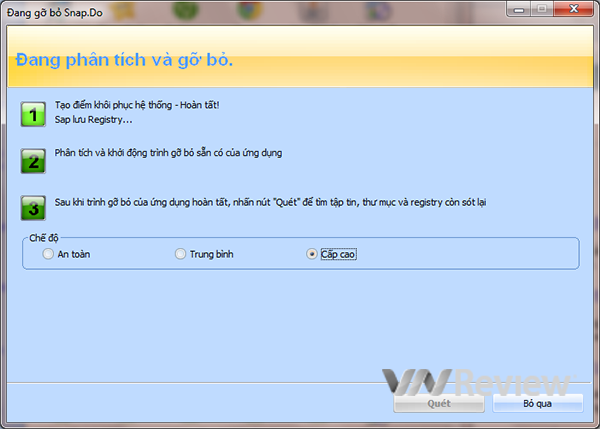This screenshot has height=429, width=600.
Task: Click the green step 3 icon
Action: click(x=33, y=208)
